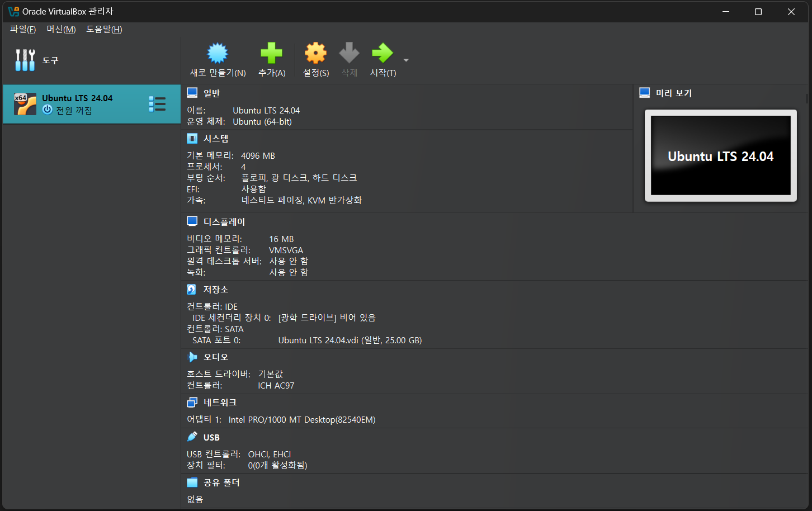Click the EFI 사용함 value

coord(253,189)
